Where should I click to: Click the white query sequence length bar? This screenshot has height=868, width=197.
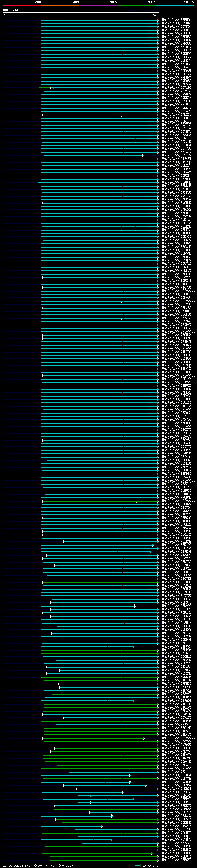(x=81, y=12)
